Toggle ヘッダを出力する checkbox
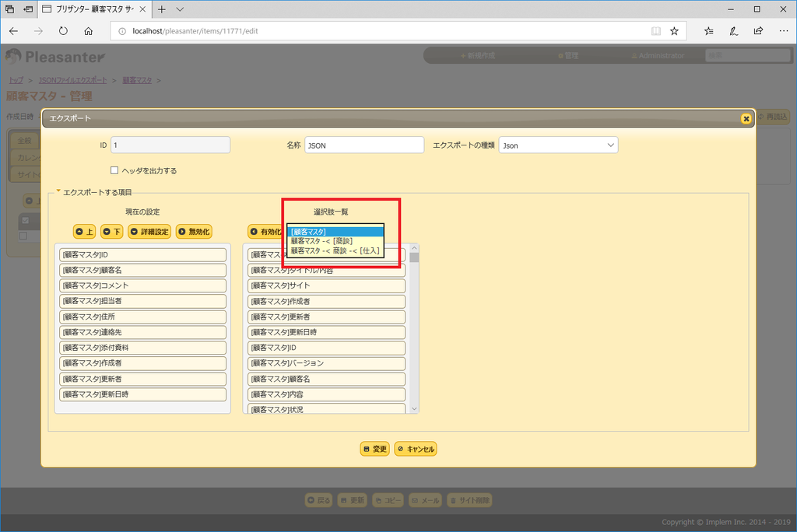The image size is (797, 532). tap(114, 171)
